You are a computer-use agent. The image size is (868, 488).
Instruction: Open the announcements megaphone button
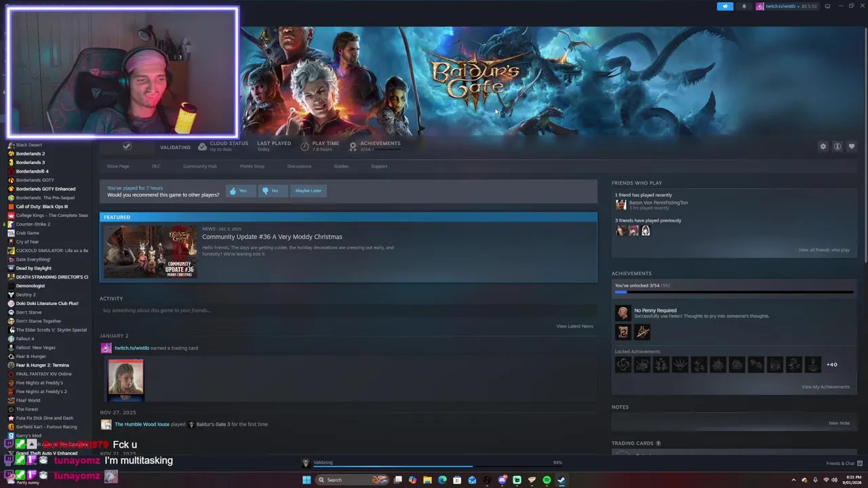[725, 6]
